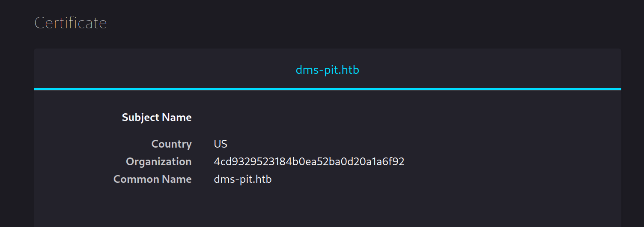Click dark page margin right of certificate card
The width and height of the screenshot is (644, 227).
632,129
